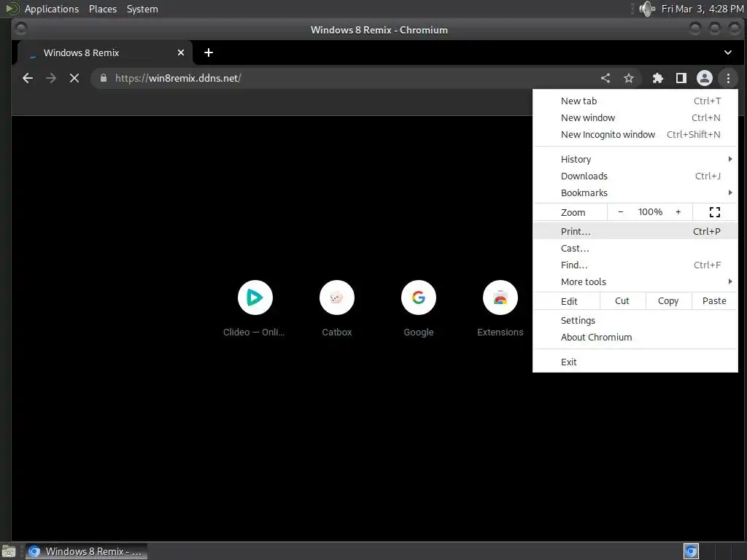Expand the History submenu
The height and width of the screenshot is (560, 747).
click(x=635, y=159)
